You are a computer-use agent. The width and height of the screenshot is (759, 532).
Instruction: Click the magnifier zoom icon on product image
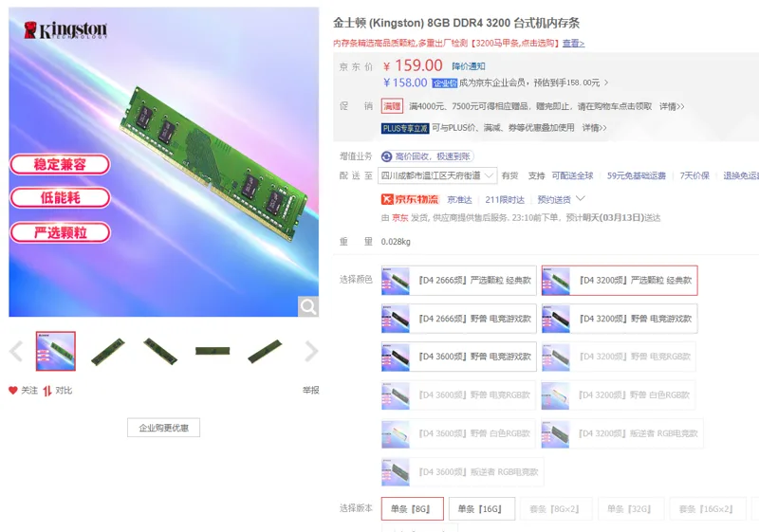(307, 306)
